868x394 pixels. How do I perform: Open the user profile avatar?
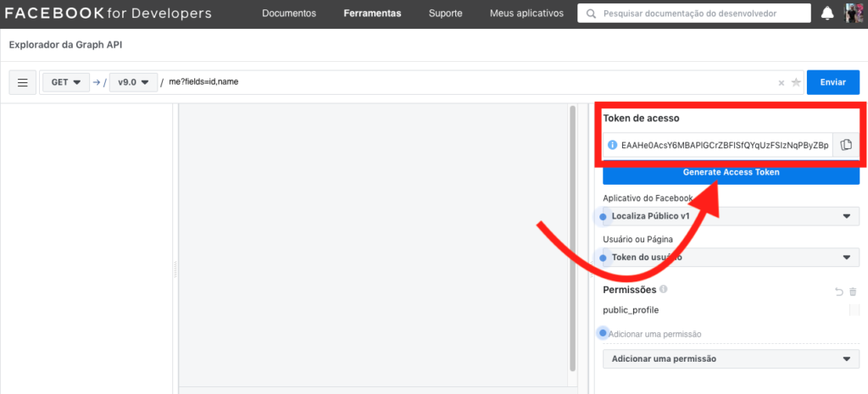pos(853,14)
